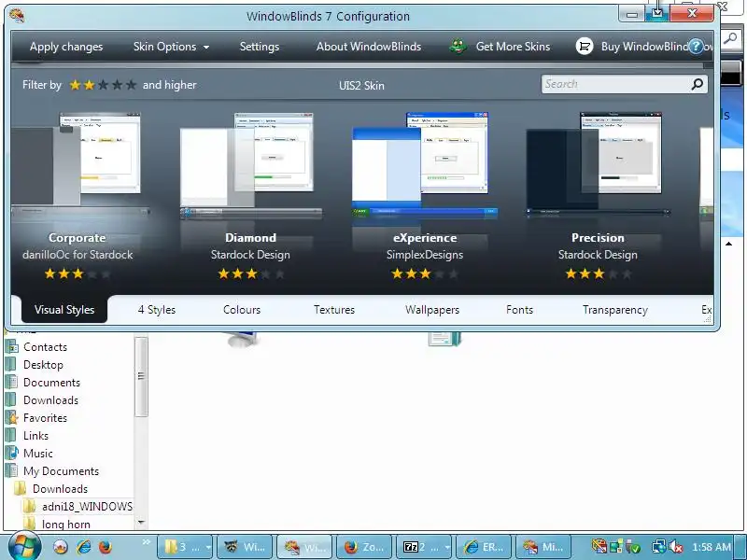
Task: Click the green frog Get More Skins icon
Action: [x=458, y=46]
